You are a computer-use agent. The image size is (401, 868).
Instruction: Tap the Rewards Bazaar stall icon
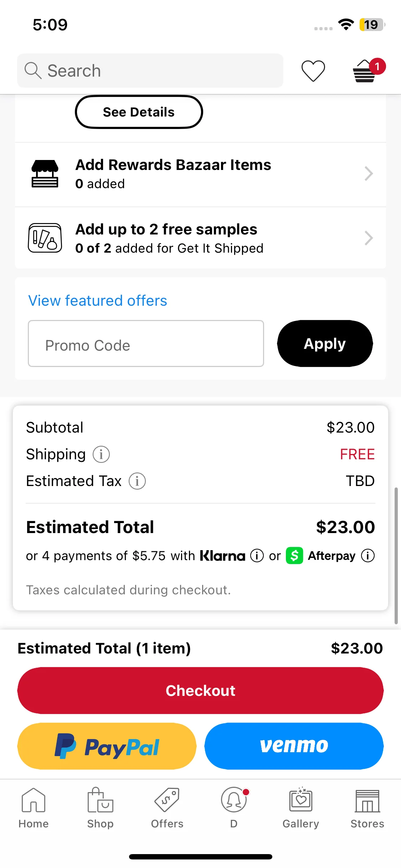45,174
